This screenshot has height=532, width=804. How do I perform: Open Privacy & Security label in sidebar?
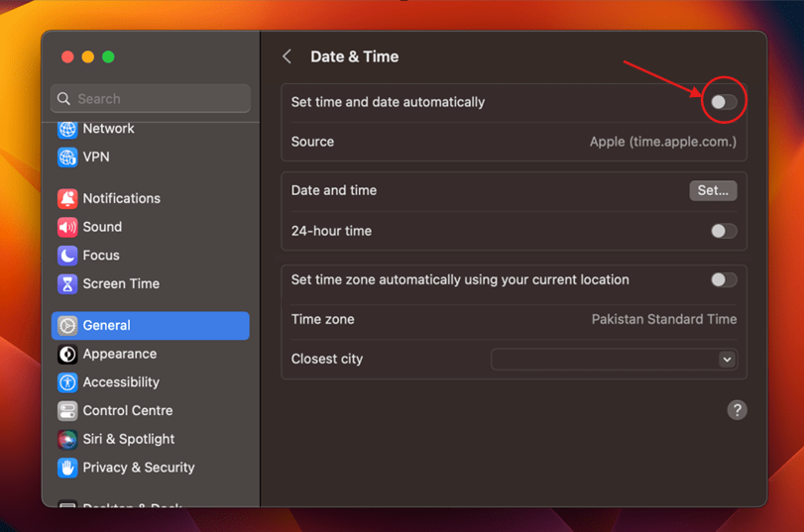139,468
